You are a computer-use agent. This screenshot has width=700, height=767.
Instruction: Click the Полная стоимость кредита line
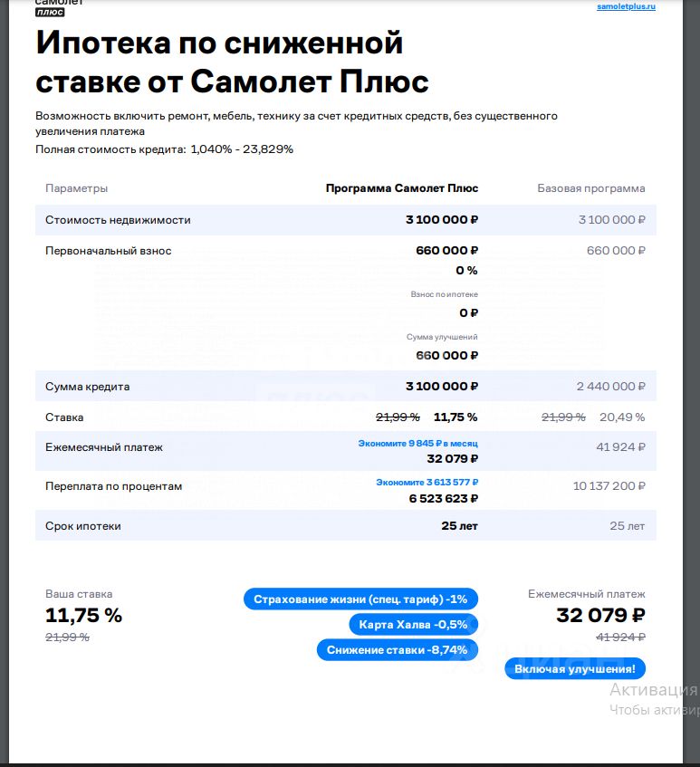coord(165,149)
